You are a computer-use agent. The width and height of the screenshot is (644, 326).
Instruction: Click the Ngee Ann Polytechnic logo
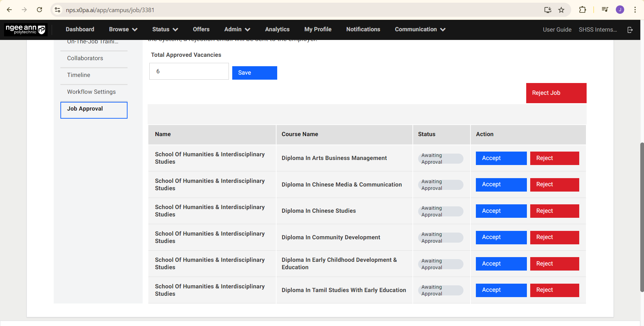26,30
